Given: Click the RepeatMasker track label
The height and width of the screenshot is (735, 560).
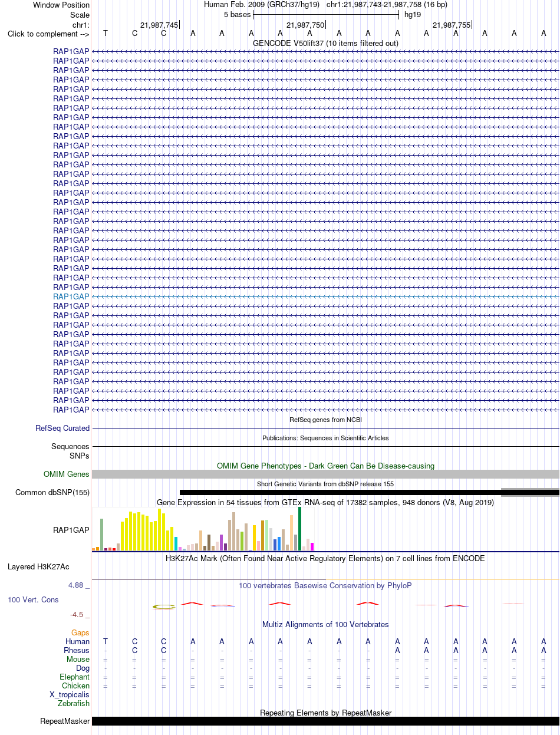Looking at the screenshot, I should coord(65,721).
